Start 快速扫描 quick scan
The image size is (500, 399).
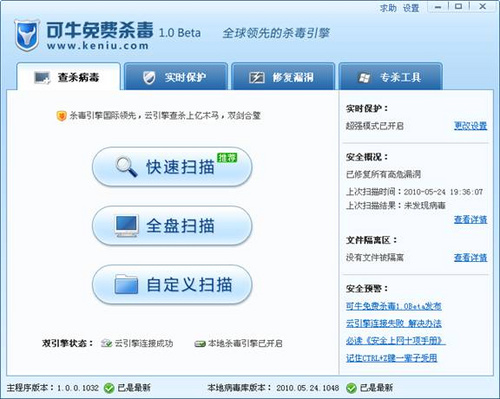[x=172, y=167]
